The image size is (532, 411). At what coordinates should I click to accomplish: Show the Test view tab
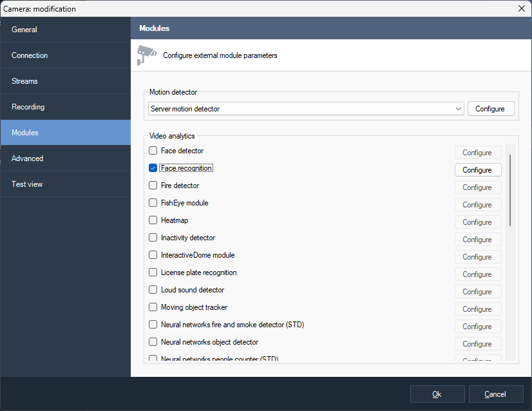pyautogui.click(x=65, y=184)
